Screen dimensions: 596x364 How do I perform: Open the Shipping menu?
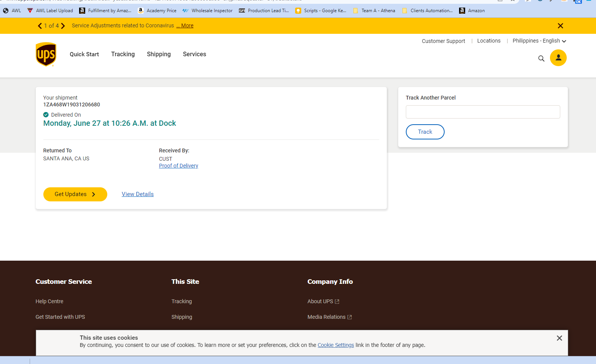[159, 54]
